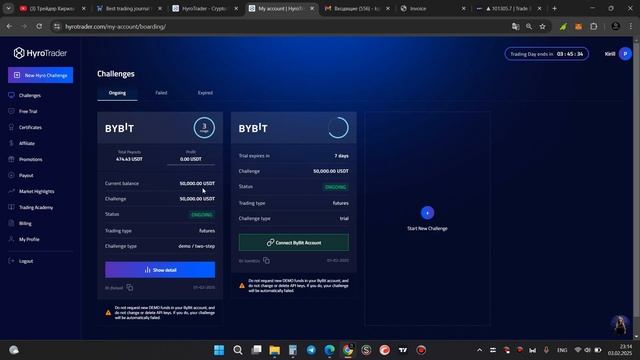The image size is (640, 360).
Task: Open My Profile in the sidebar
Action: tap(29, 240)
